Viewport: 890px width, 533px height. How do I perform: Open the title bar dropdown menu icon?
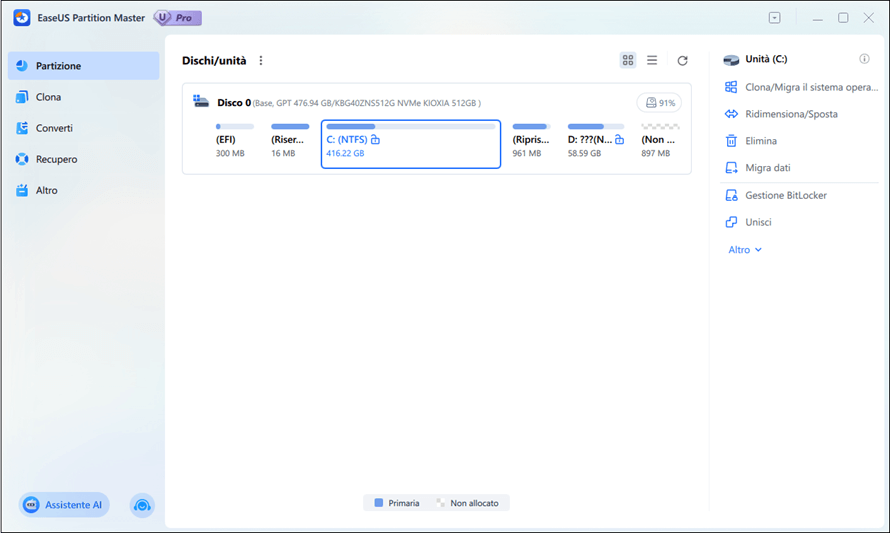[x=774, y=18]
